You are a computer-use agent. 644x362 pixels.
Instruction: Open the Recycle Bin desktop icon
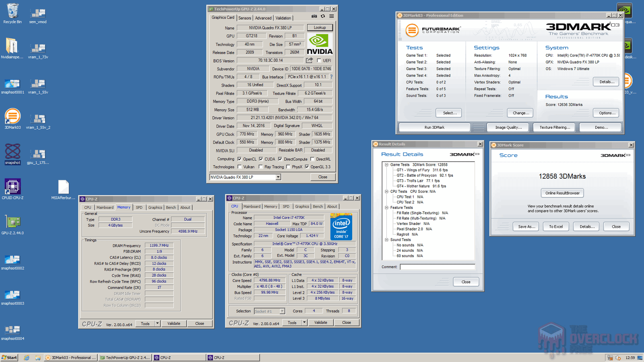click(12, 12)
